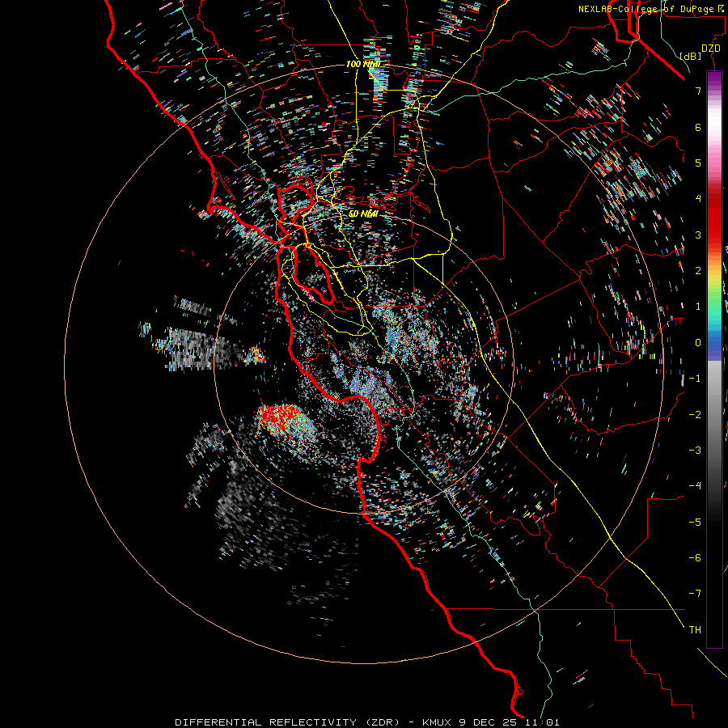Viewport: 728px width, 728px height.
Task: Click the 'DZD' legend title
Action: (711, 49)
